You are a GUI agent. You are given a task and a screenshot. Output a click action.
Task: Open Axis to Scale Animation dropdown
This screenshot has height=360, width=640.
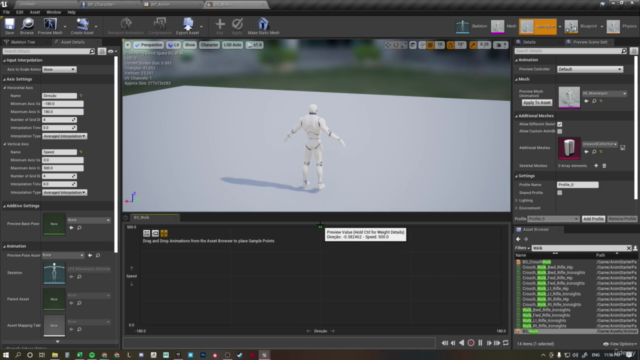(x=59, y=69)
